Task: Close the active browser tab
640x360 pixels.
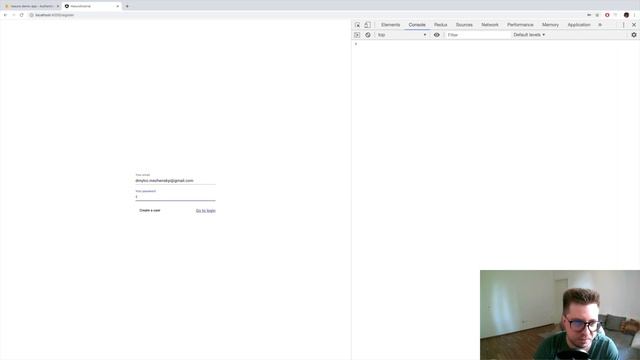Action: click(118, 6)
